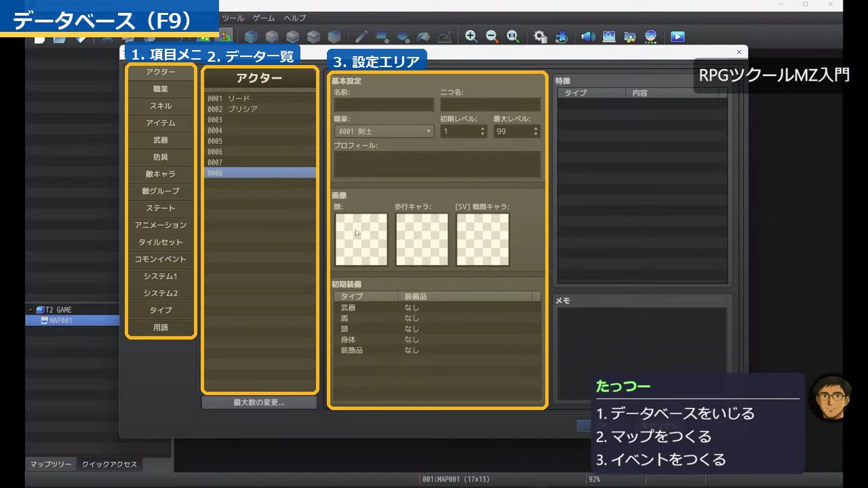Open the ヘルプ menu
This screenshot has height=488, width=868.
coord(295,18)
